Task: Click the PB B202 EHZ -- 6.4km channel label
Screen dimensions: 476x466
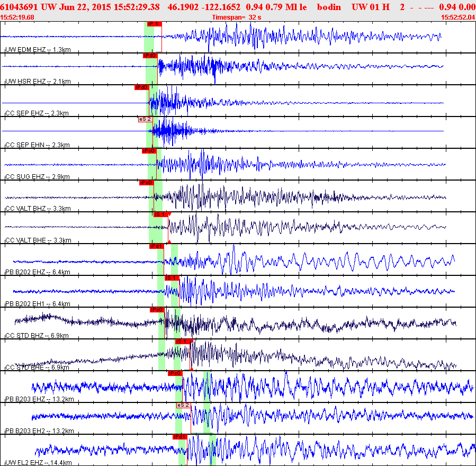Action: tap(38, 272)
